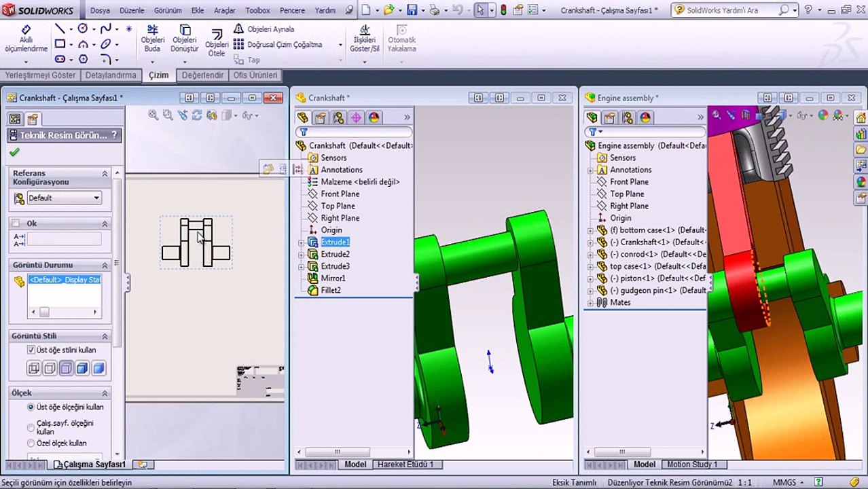Select <Default> Display State list entry
Screen dimensions: 868x489
(65, 280)
